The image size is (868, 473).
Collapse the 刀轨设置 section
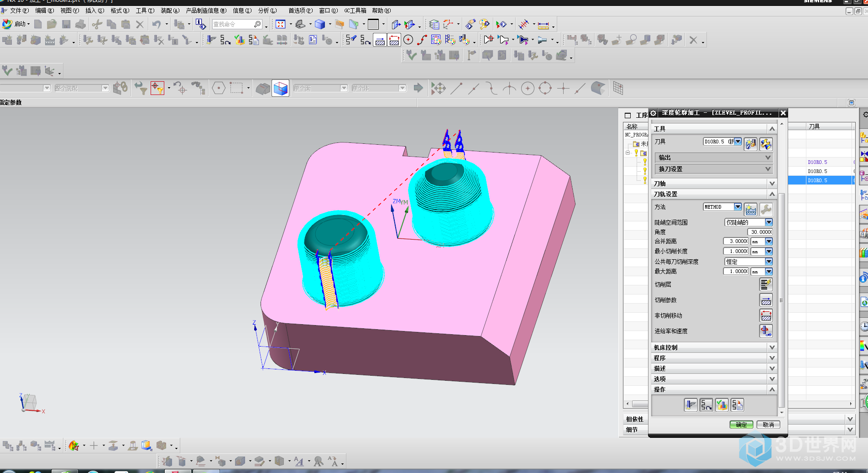click(x=714, y=194)
